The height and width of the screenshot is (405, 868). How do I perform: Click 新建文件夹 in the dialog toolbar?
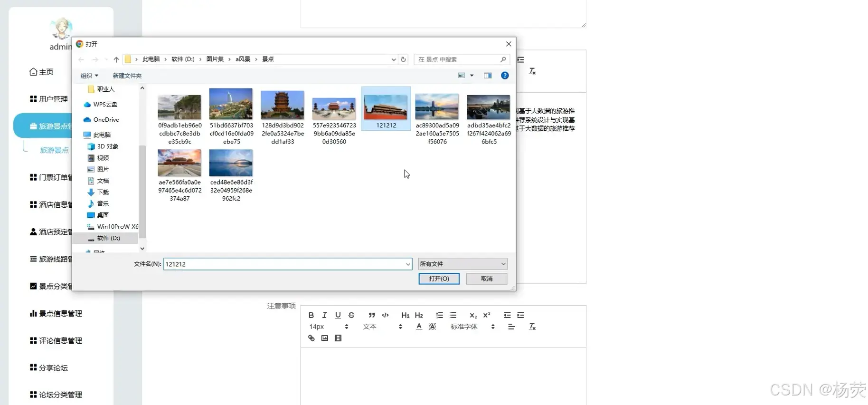127,76
